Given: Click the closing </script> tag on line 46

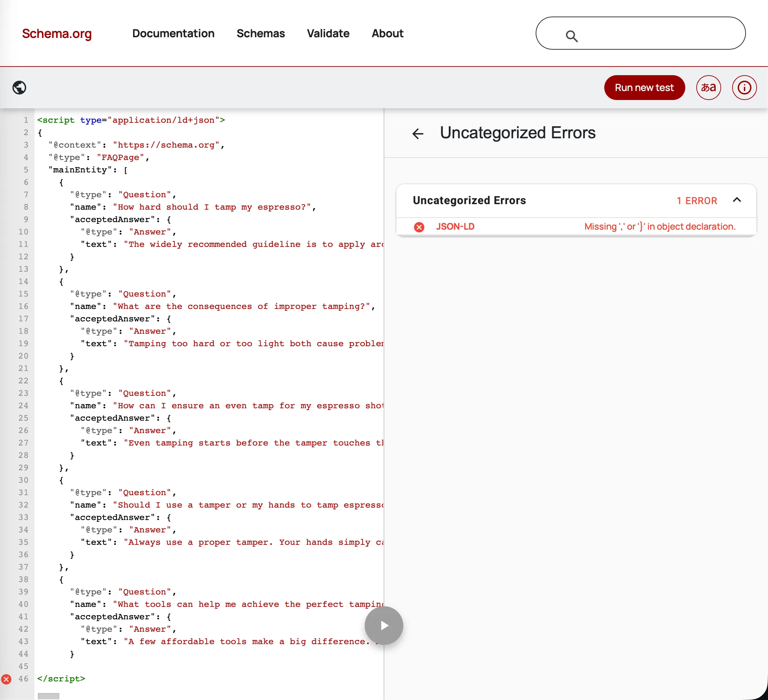Looking at the screenshot, I should tap(61, 679).
